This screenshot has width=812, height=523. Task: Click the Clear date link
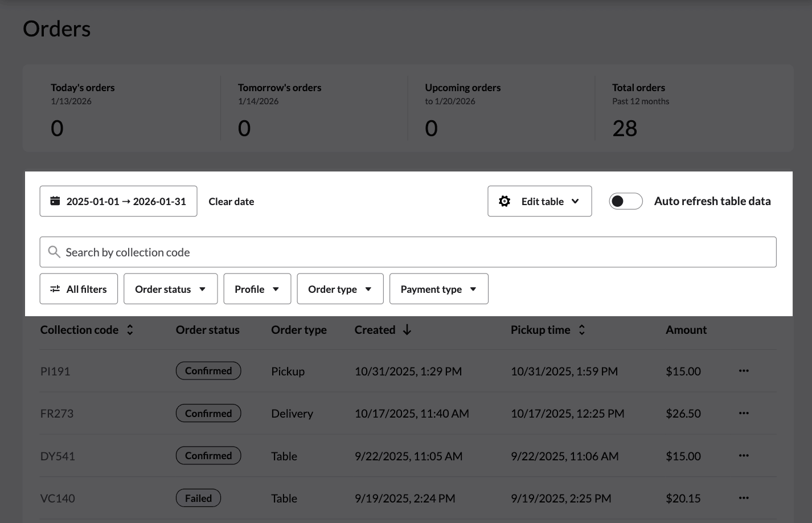231,201
